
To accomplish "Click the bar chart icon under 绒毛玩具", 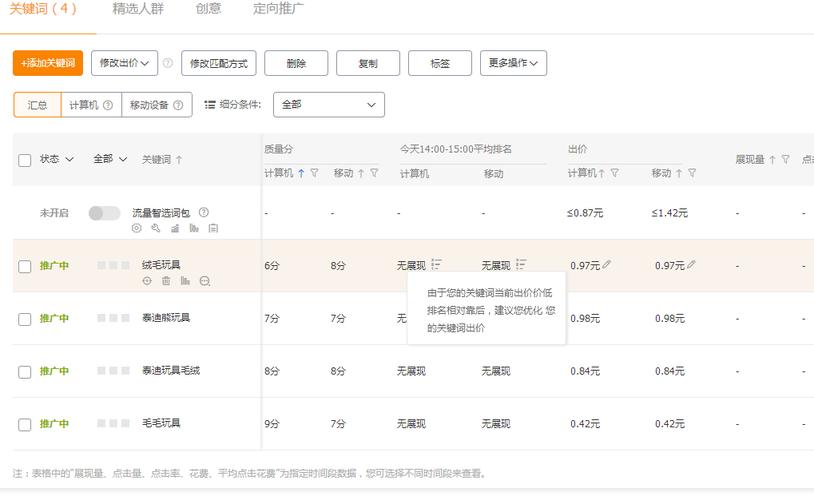I will tap(185, 281).
